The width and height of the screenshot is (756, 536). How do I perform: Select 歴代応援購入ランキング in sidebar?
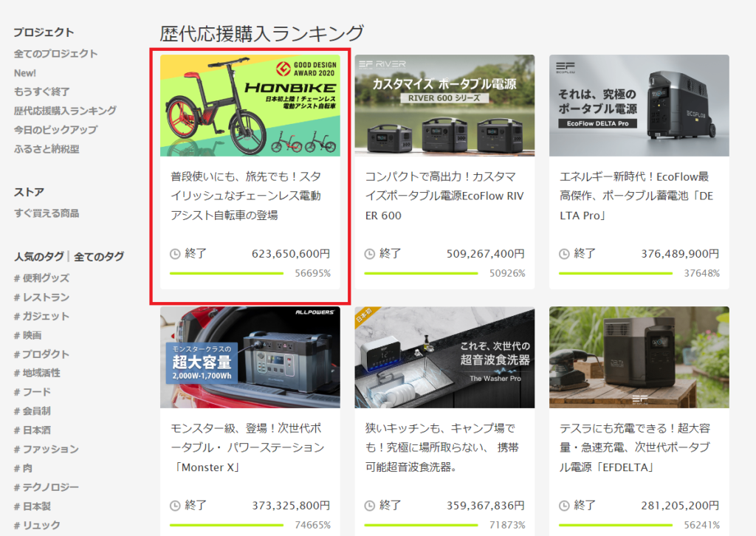[65, 111]
